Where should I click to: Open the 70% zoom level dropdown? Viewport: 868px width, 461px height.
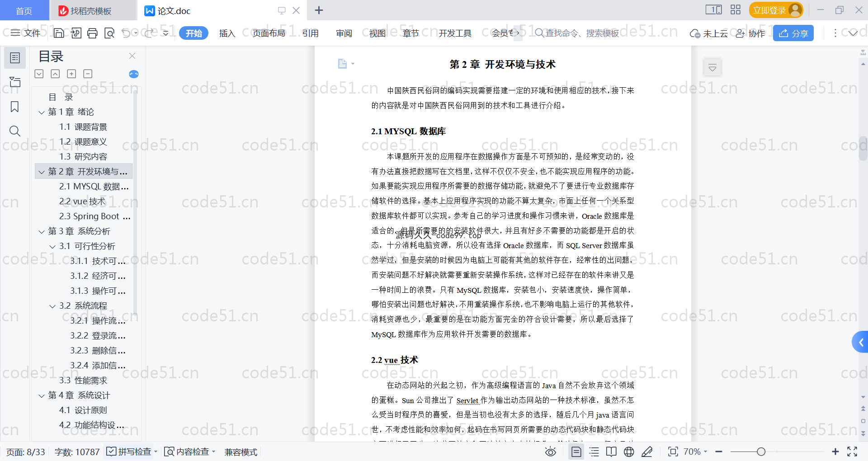point(695,452)
